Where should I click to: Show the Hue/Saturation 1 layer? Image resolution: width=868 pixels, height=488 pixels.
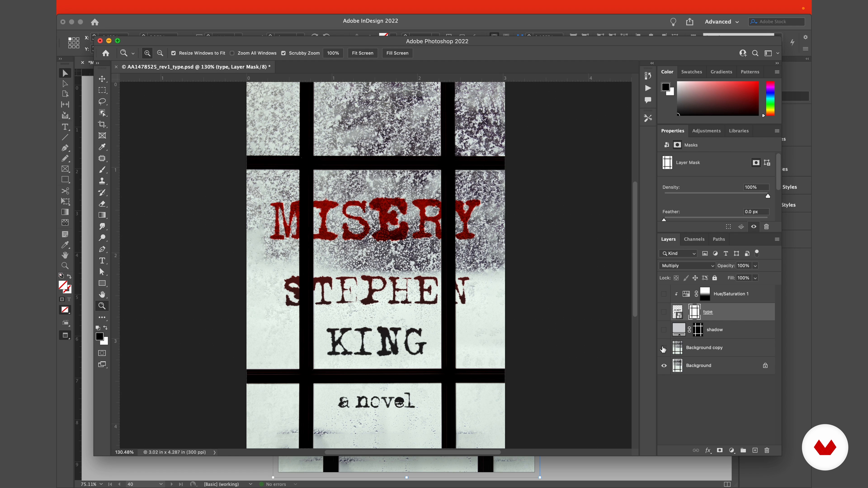[664, 294]
